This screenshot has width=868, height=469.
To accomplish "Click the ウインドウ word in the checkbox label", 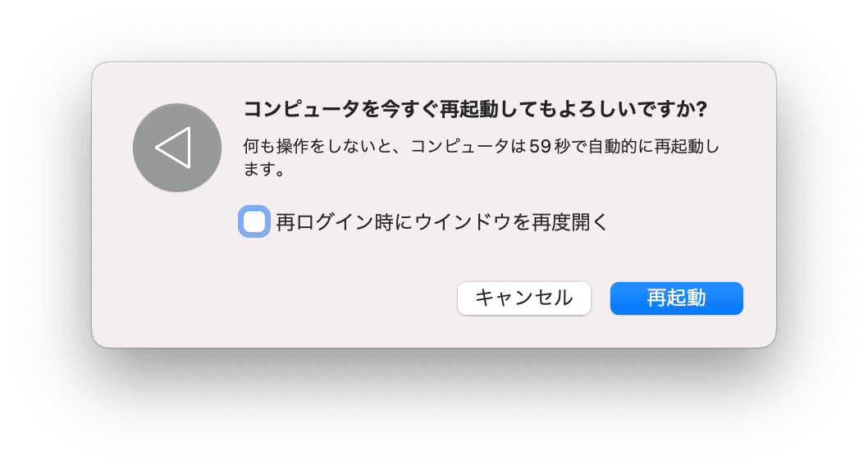I will point(463,222).
